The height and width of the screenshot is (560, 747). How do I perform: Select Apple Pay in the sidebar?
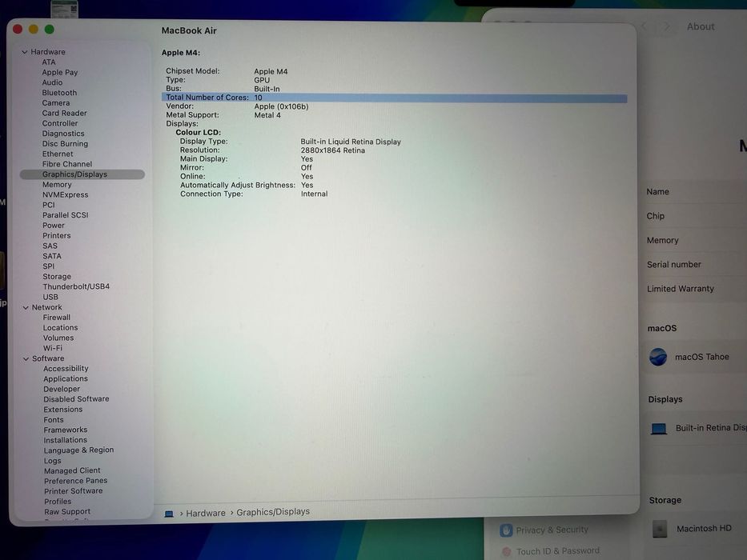click(x=59, y=72)
